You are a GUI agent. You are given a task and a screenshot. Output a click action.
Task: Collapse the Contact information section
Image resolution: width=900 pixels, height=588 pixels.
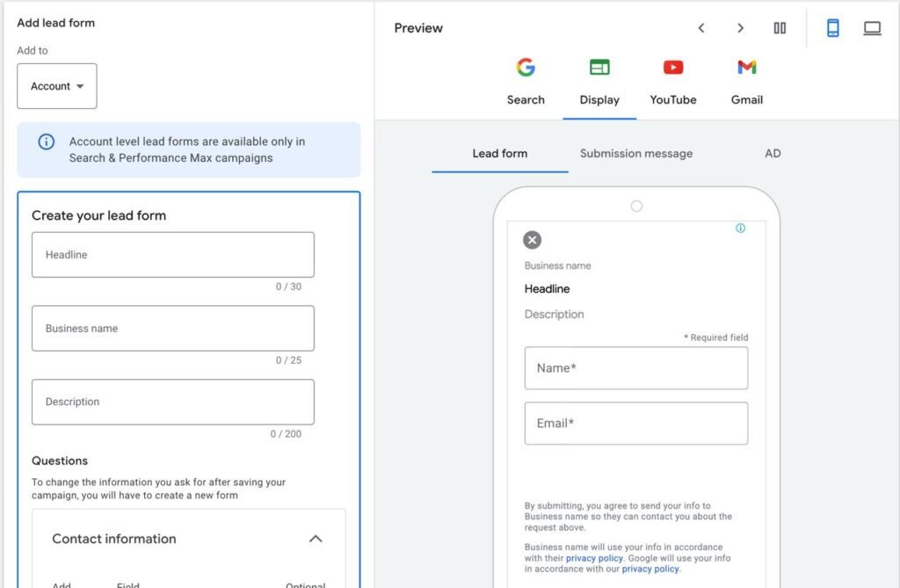316,539
